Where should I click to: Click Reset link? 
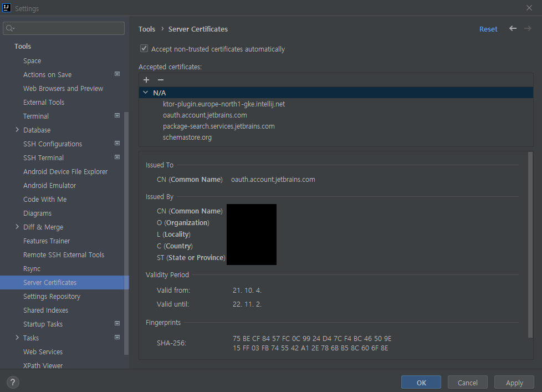pyautogui.click(x=488, y=29)
